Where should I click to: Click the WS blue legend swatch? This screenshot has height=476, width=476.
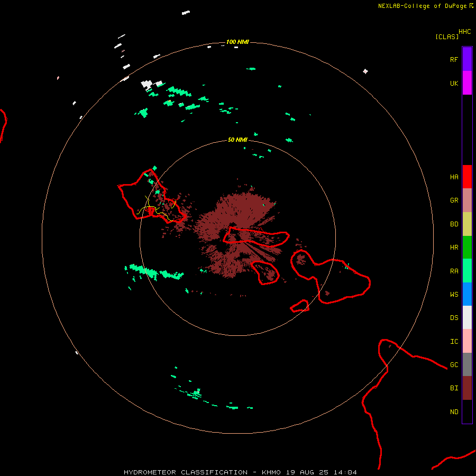click(x=467, y=294)
